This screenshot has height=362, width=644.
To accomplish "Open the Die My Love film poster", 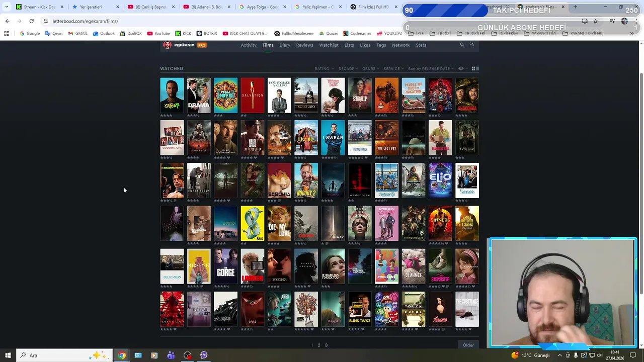I will point(279,223).
